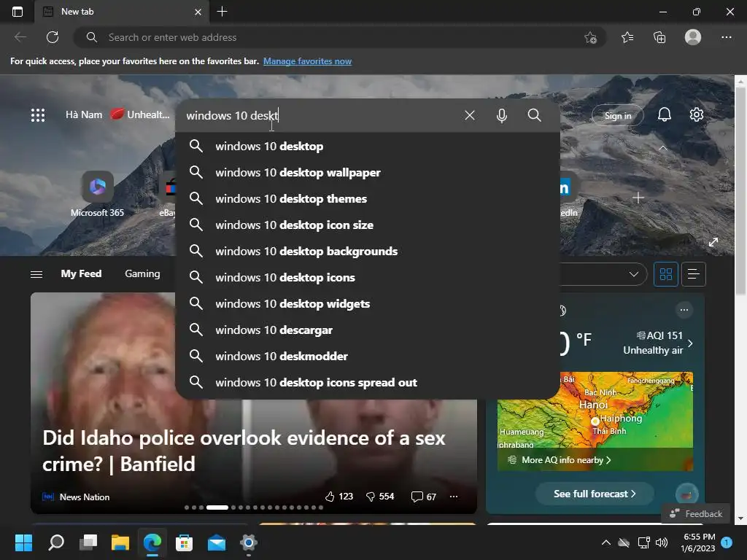Add a new quick link site

pyautogui.click(x=638, y=198)
